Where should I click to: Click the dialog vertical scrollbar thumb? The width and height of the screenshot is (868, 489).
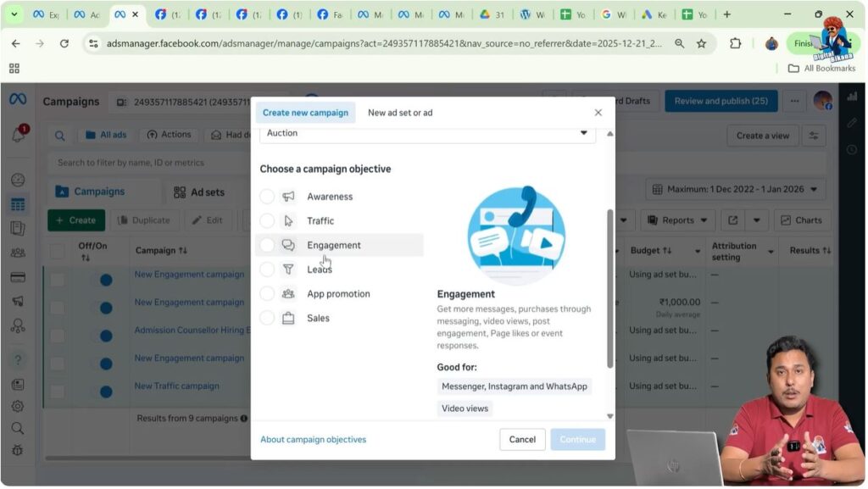[x=610, y=289]
